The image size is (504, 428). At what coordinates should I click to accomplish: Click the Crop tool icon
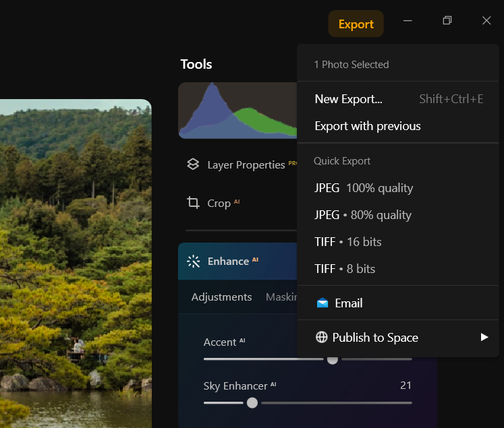point(193,203)
